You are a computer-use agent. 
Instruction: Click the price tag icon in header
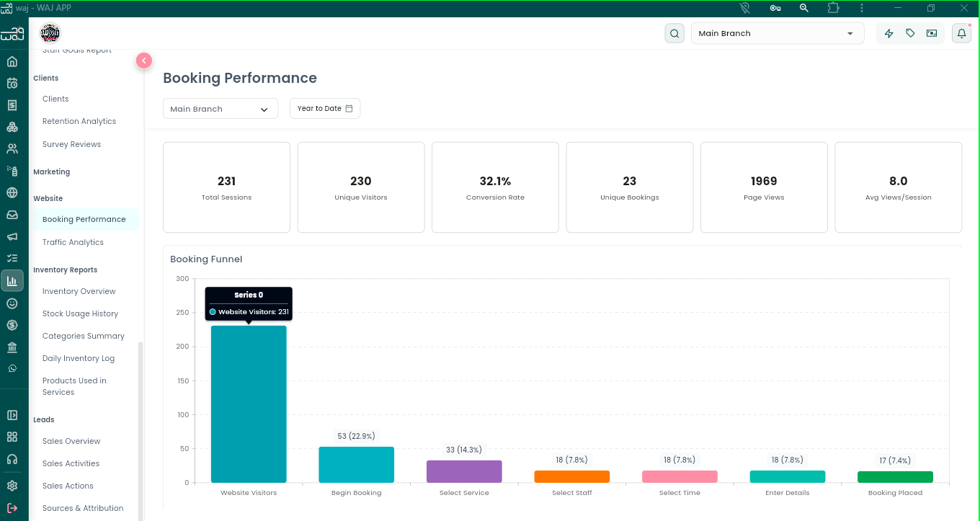point(910,33)
